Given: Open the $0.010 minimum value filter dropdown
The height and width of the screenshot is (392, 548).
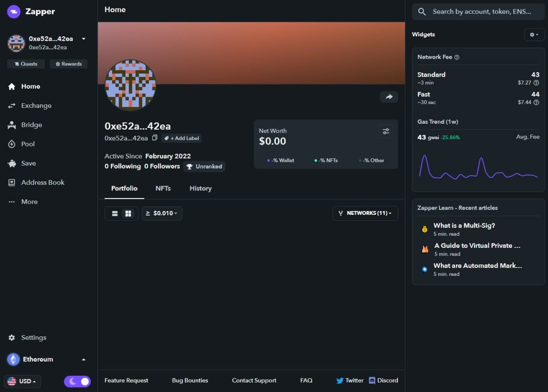Looking at the screenshot, I should coord(162,213).
